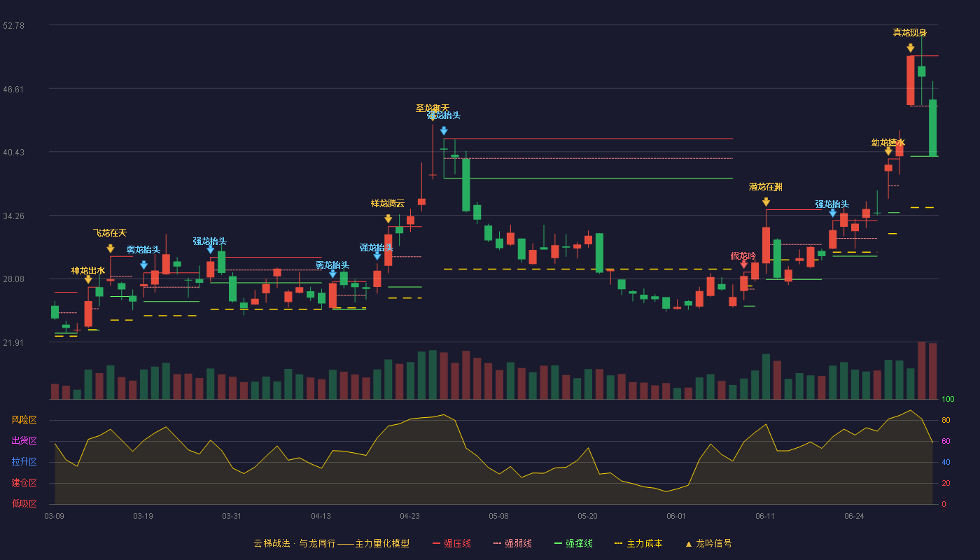Click the 圣龙御天 signal label
This screenshot has width=980, height=560.
pos(433,108)
